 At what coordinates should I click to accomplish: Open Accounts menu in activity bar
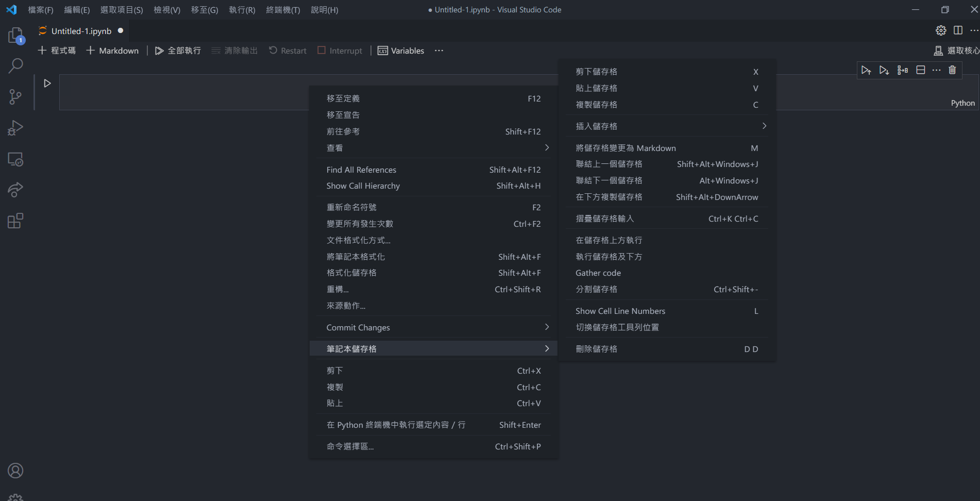(15, 471)
